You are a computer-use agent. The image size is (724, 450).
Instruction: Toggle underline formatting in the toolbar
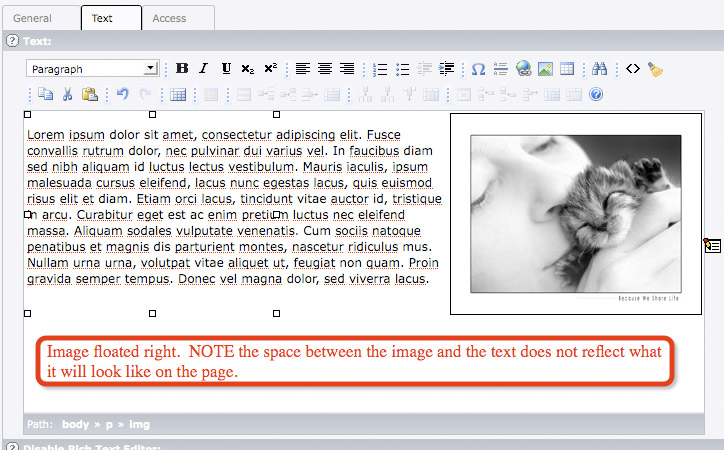pos(226,69)
